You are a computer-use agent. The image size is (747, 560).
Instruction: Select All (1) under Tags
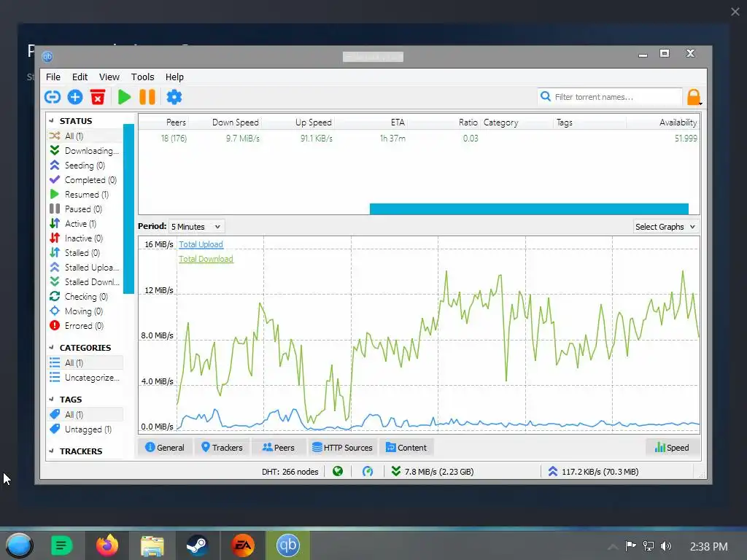(x=85, y=414)
